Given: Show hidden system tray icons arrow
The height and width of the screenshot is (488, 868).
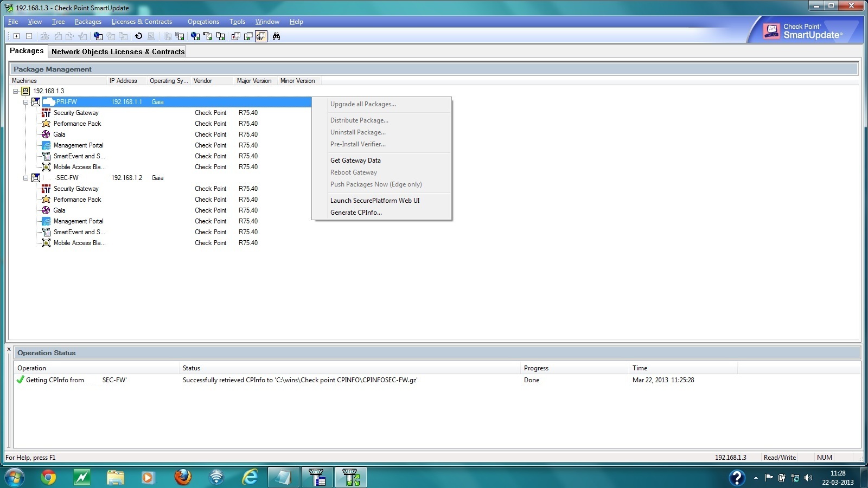Looking at the screenshot, I should (756, 478).
